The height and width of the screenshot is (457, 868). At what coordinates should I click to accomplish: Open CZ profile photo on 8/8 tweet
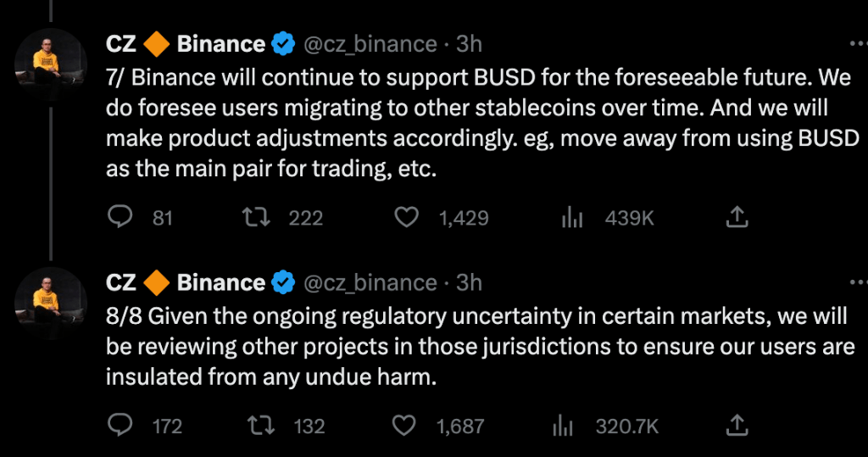coord(51,302)
